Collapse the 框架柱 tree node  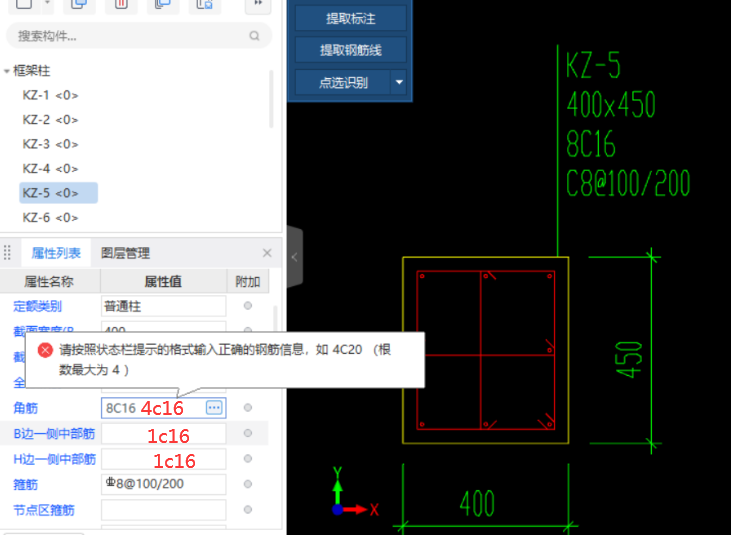pyautogui.click(x=7, y=71)
